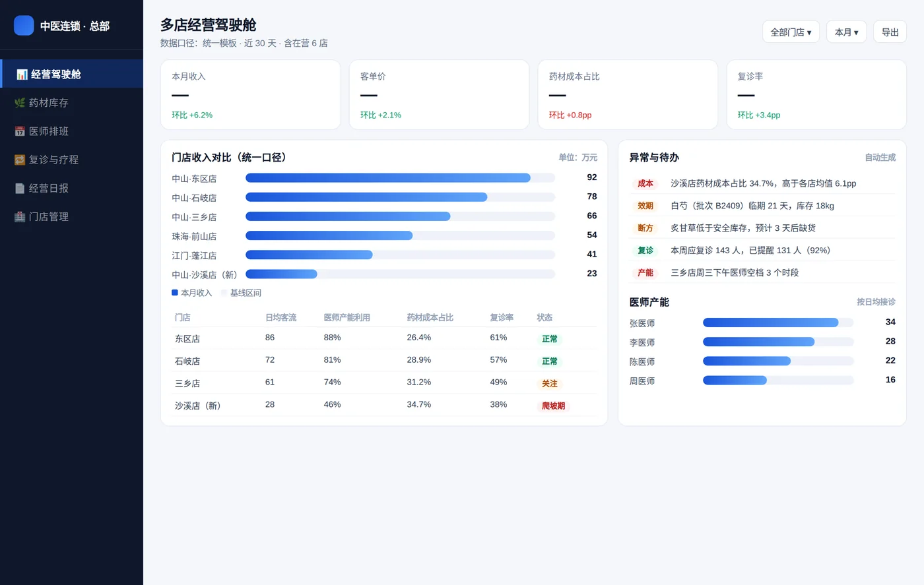Open the 复诊率 KPI card

(816, 95)
